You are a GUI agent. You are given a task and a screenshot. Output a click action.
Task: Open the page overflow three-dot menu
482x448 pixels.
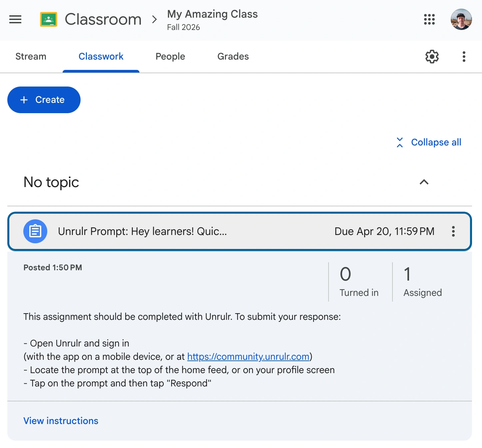click(464, 57)
